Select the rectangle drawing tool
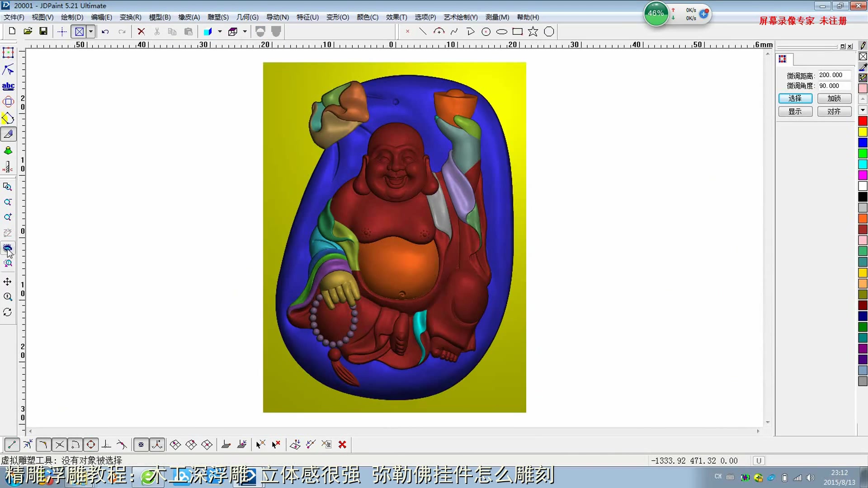Image resolution: width=868 pixels, height=488 pixels. [x=518, y=32]
